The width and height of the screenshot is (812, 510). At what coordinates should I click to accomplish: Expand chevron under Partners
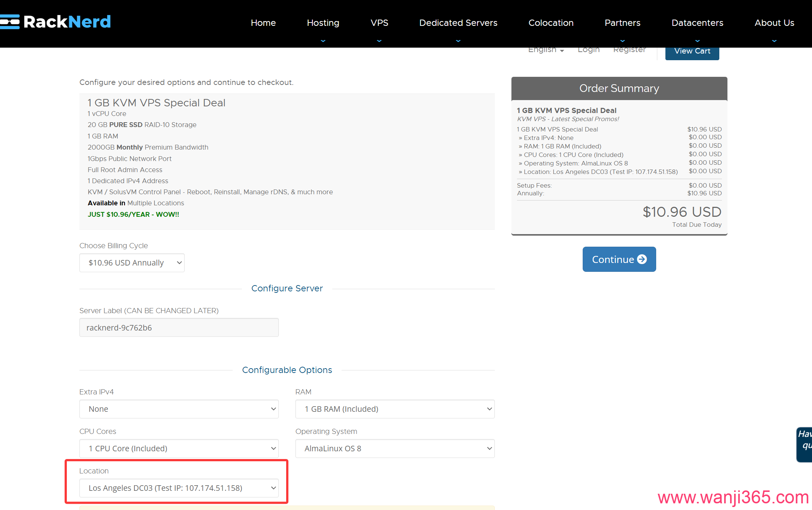pos(623,41)
